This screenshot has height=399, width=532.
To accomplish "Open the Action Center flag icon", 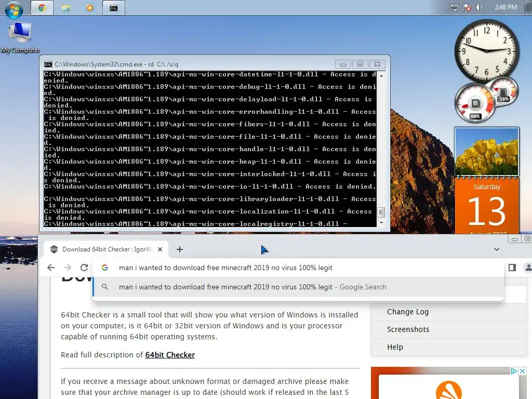I will pyautogui.click(x=467, y=7).
